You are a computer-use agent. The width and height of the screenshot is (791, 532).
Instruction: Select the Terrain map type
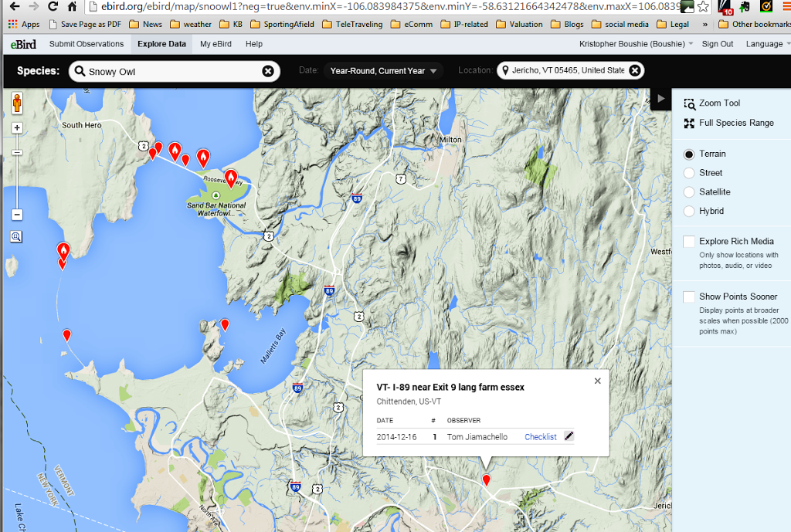pos(689,154)
